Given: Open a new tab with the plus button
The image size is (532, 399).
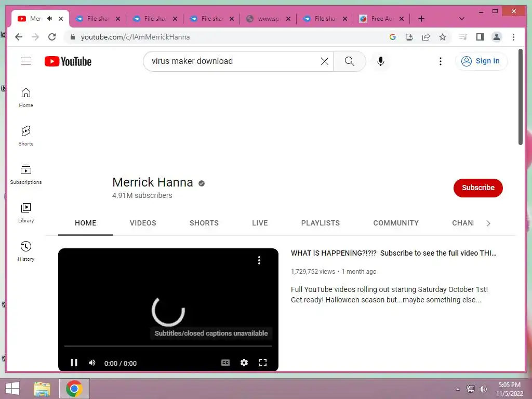Looking at the screenshot, I should pyautogui.click(x=421, y=19).
